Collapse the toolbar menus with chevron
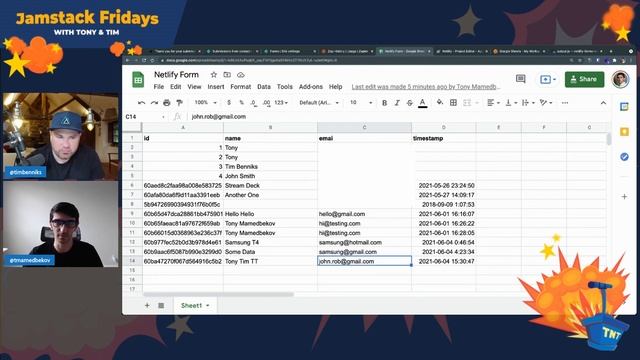 pos(603,103)
